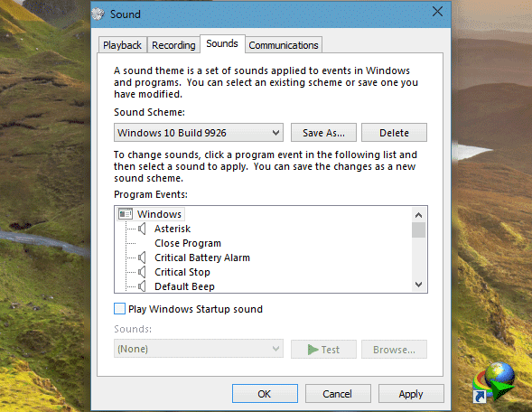Screen dimensions: 532x412
Task: Select the Critical Stop event
Action: [x=182, y=272]
